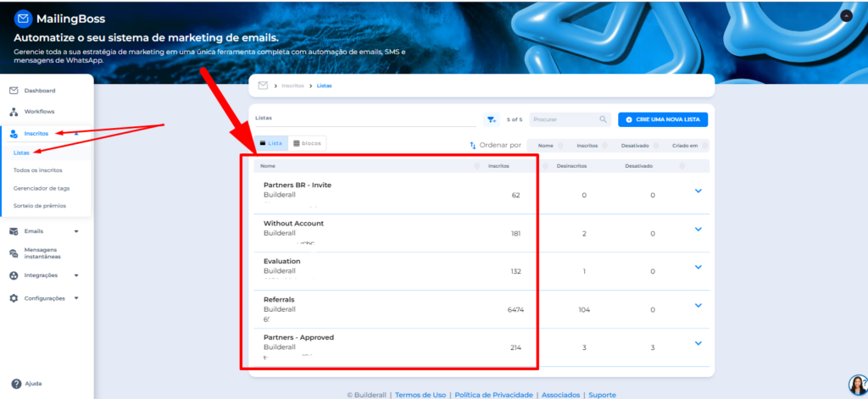Switch to Lista view
868x399 pixels.
tap(271, 144)
